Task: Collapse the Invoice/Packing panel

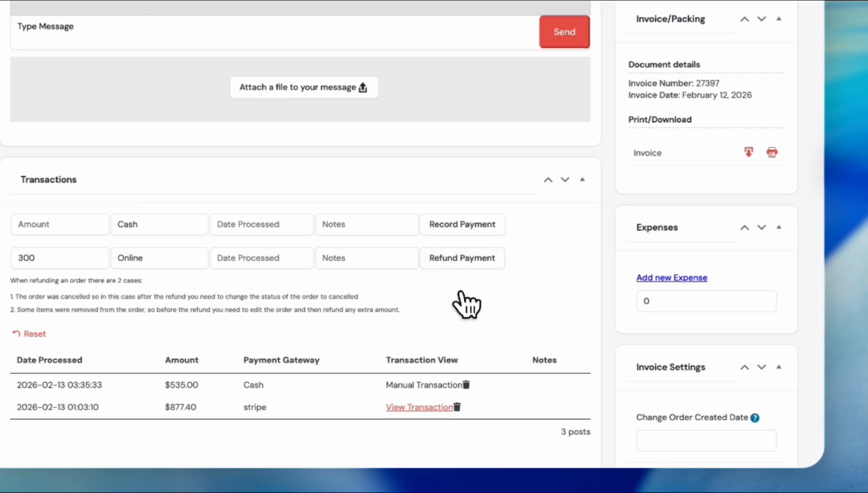Action: (x=779, y=19)
